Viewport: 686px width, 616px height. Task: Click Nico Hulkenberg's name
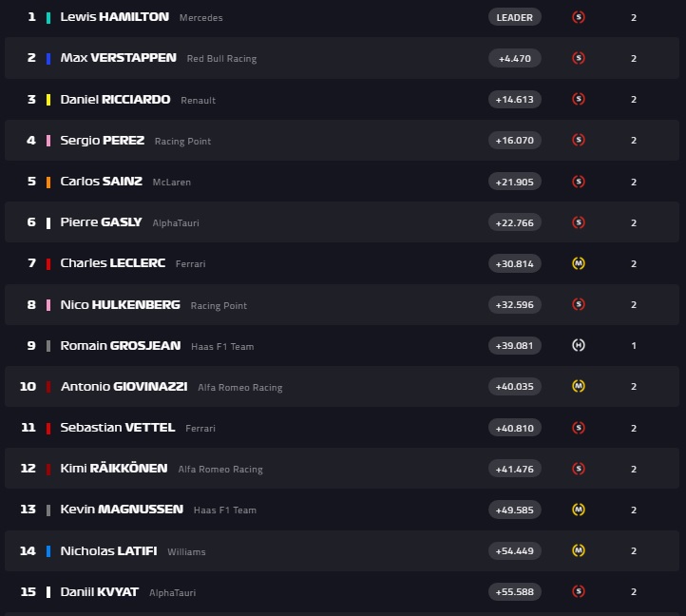pyautogui.click(x=120, y=305)
